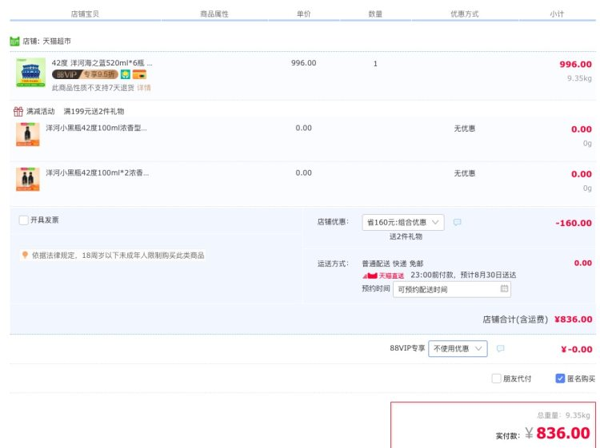600x448 pixels.
Task: Open 洋河小黑瓶42度100ml浓香型 gift item link
Action: point(96,128)
